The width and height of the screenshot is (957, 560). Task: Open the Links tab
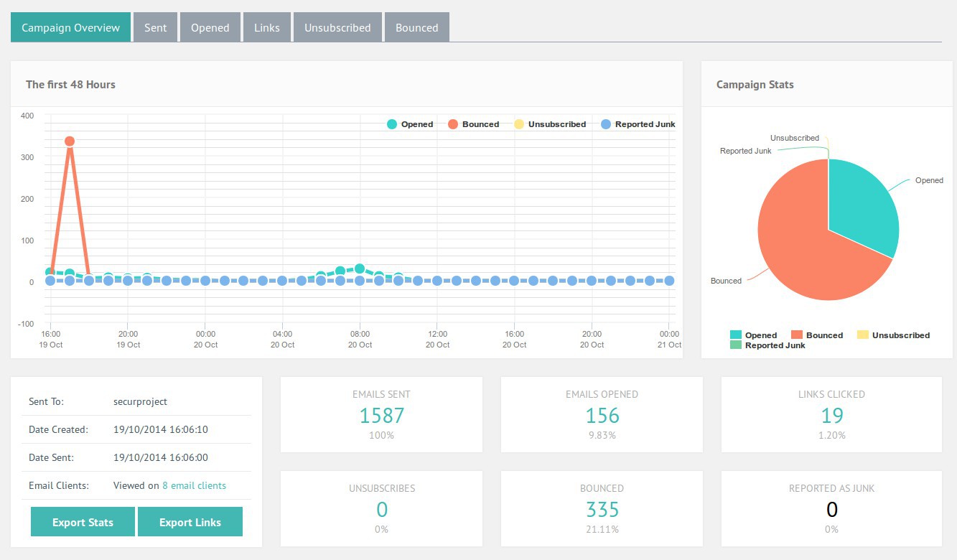(x=267, y=27)
